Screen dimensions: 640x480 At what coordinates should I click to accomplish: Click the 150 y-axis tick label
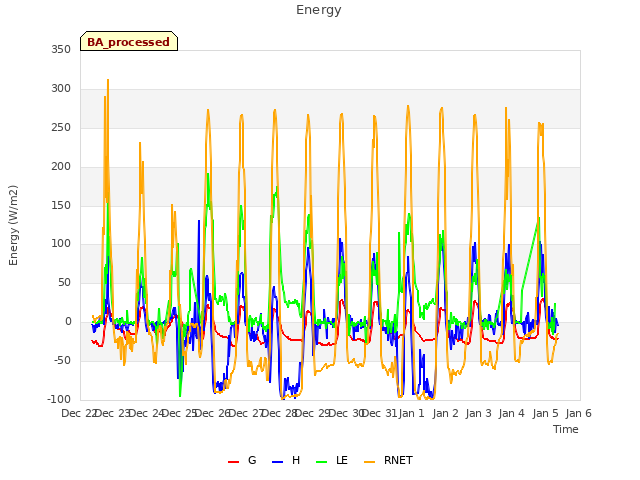click(x=61, y=205)
